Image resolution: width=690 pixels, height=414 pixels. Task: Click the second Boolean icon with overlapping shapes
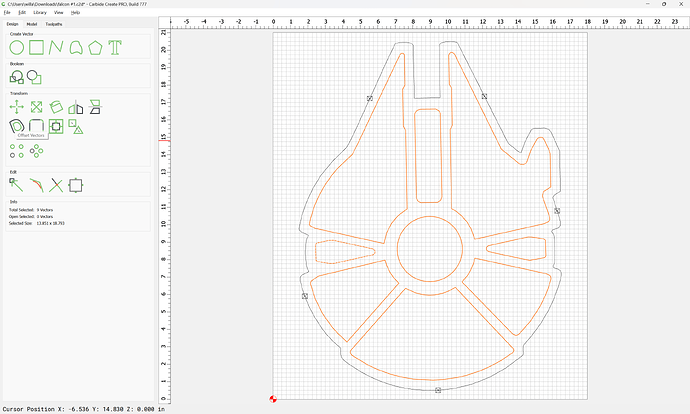(34, 77)
